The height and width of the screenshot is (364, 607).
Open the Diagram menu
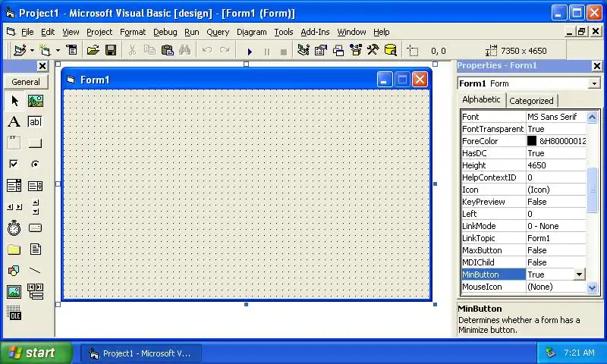click(x=252, y=32)
